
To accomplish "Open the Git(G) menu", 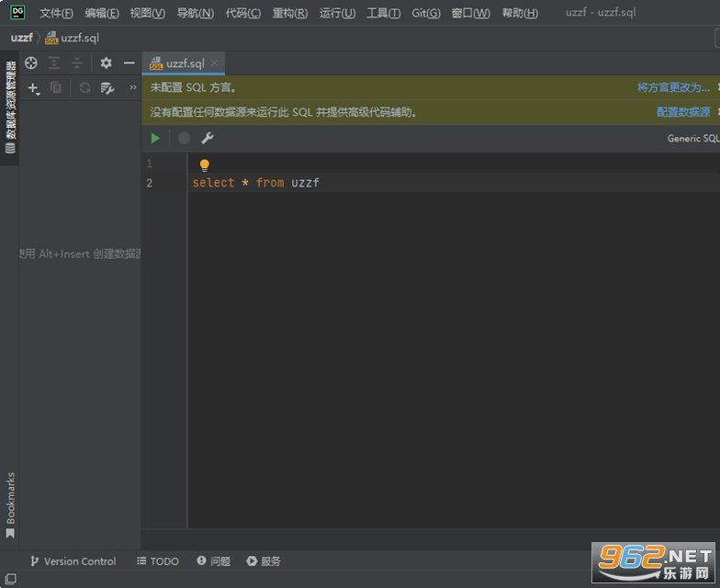I will click(426, 13).
